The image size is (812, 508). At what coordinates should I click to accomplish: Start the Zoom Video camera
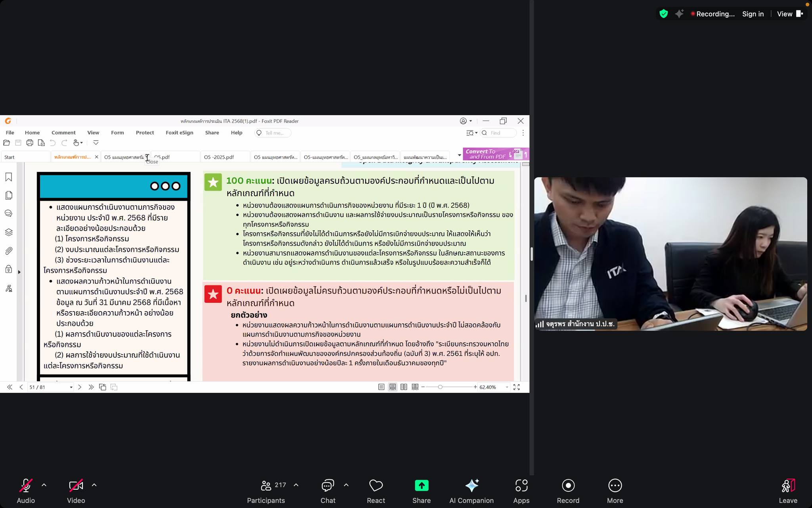tap(76, 491)
